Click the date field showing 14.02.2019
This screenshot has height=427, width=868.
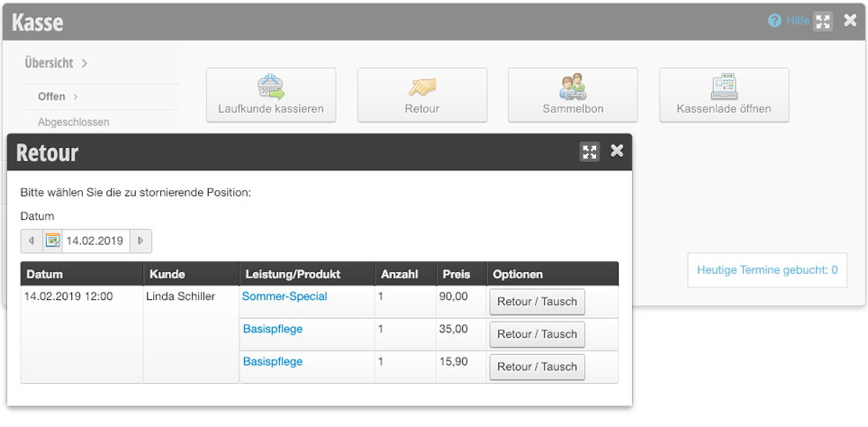(95, 241)
